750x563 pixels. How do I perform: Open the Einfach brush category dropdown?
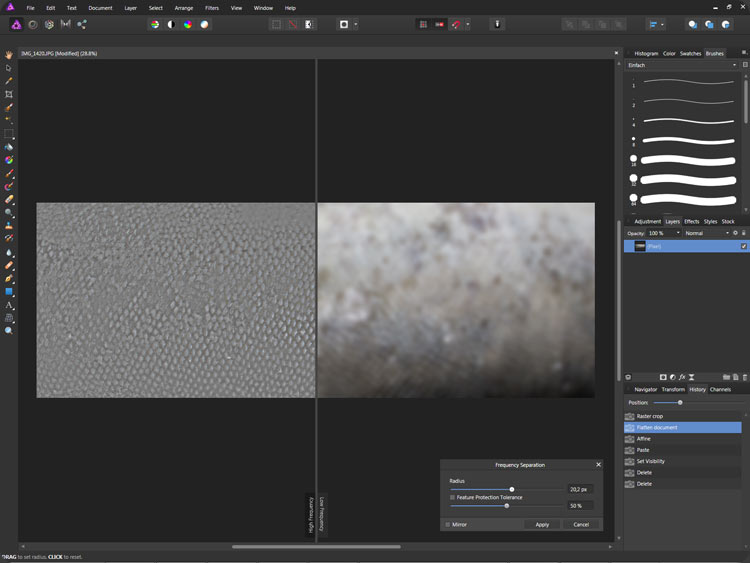coord(683,65)
